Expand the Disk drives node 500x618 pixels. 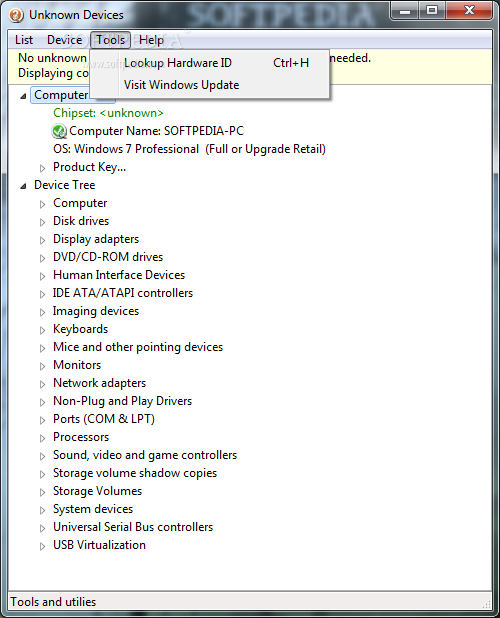point(43,222)
